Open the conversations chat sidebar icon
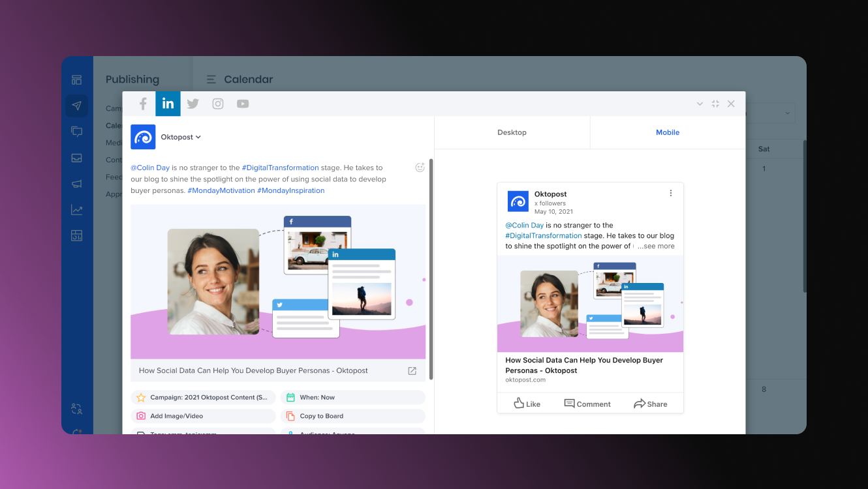Image resolution: width=868 pixels, height=489 pixels. pos(76,132)
